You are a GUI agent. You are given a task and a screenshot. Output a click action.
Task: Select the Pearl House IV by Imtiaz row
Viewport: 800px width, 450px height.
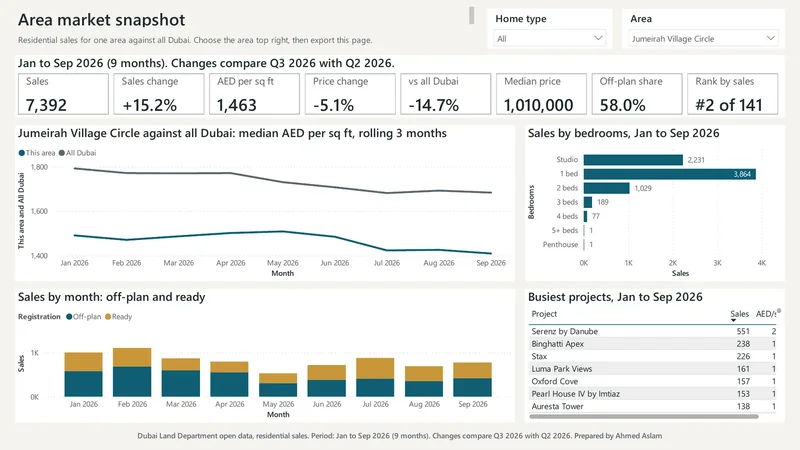pyautogui.click(x=653, y=394)
